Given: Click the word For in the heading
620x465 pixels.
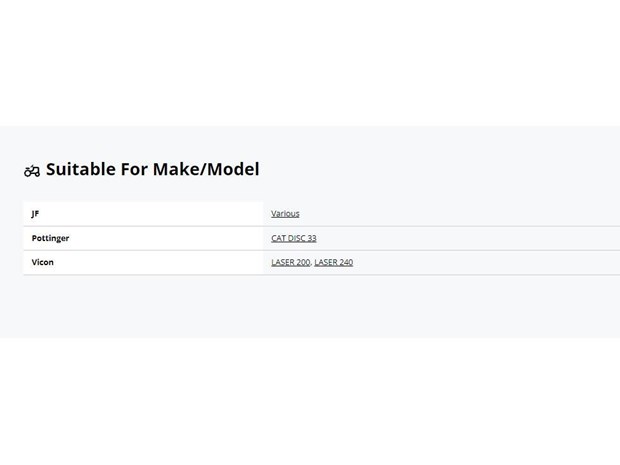Looking at the screenshot, I should coord(134,169).
